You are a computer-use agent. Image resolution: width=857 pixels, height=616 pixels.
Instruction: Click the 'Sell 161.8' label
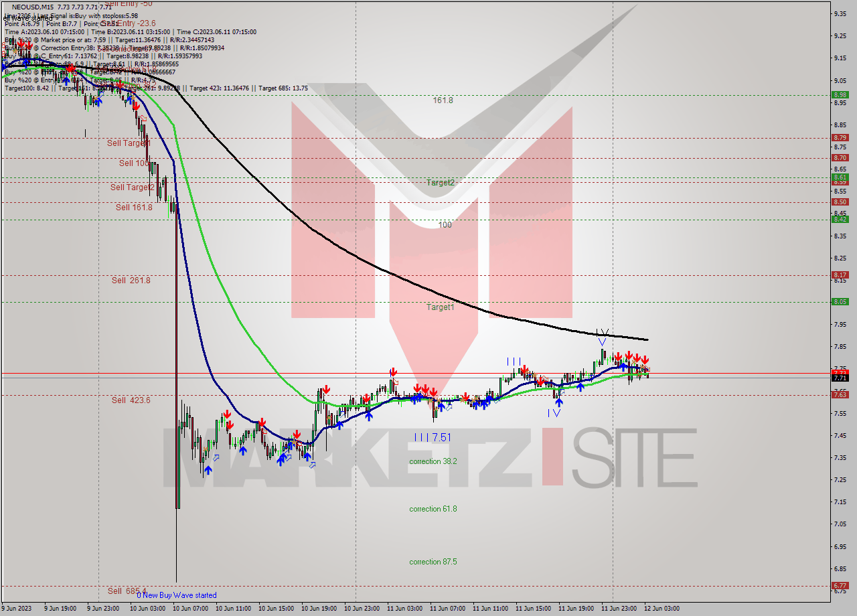tap(134, 208)
